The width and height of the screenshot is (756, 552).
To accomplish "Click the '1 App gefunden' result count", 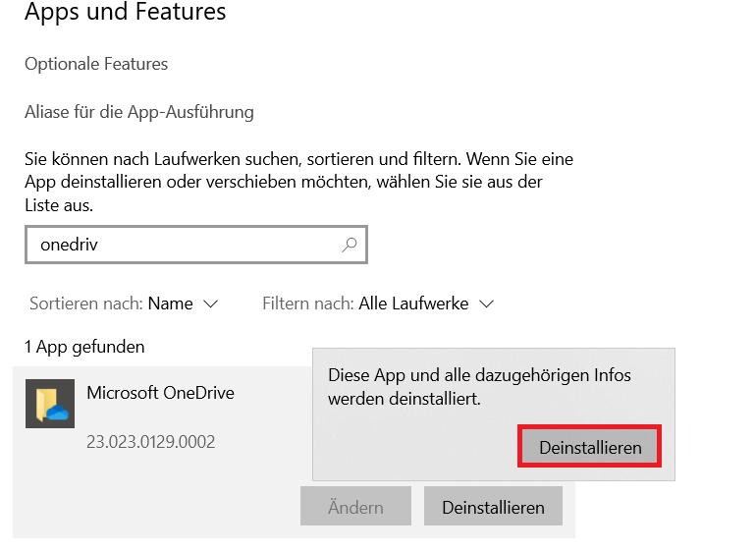I will tap(84, 347).
